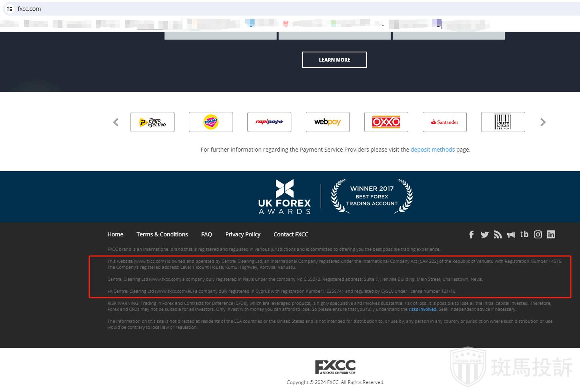The image size is (580, 392).
Task: Open the Instagram icon in footer
Action: 538,235
